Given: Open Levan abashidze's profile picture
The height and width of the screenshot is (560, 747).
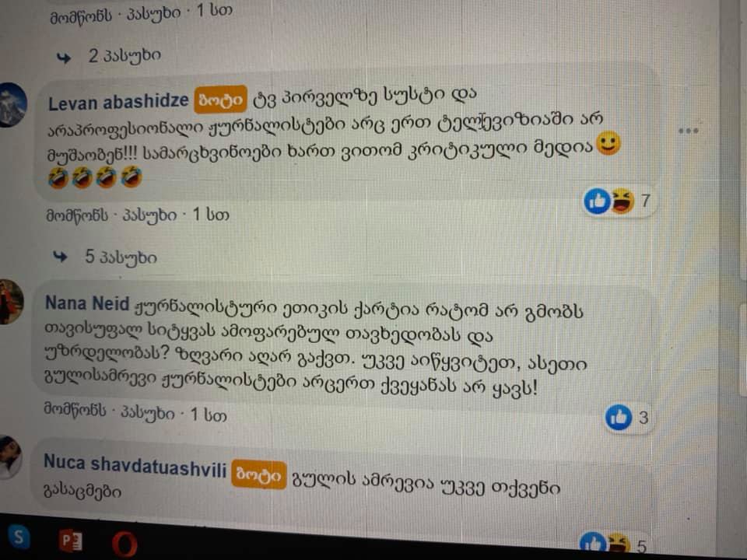Looking at the screenshot, I should coord(12,105).
